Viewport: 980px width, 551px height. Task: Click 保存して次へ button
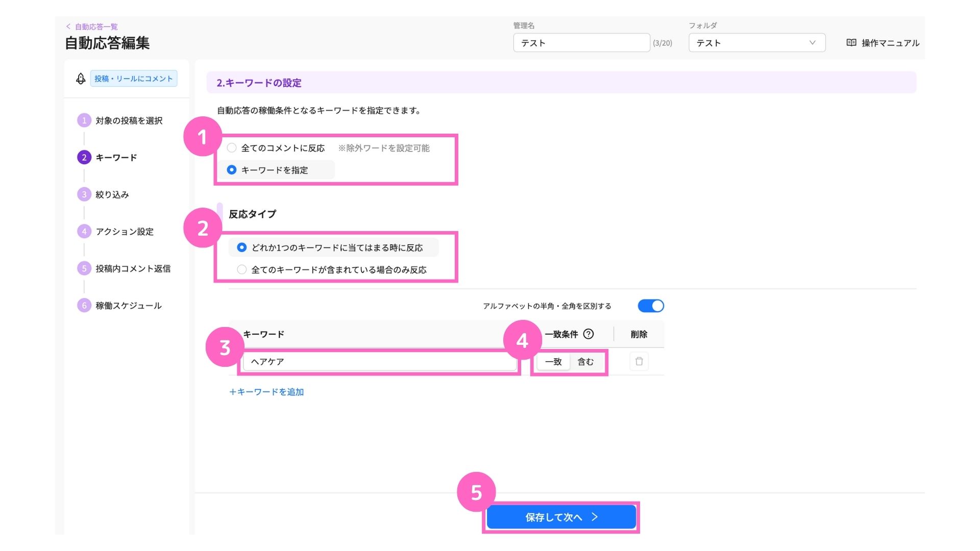pos(561,517)
